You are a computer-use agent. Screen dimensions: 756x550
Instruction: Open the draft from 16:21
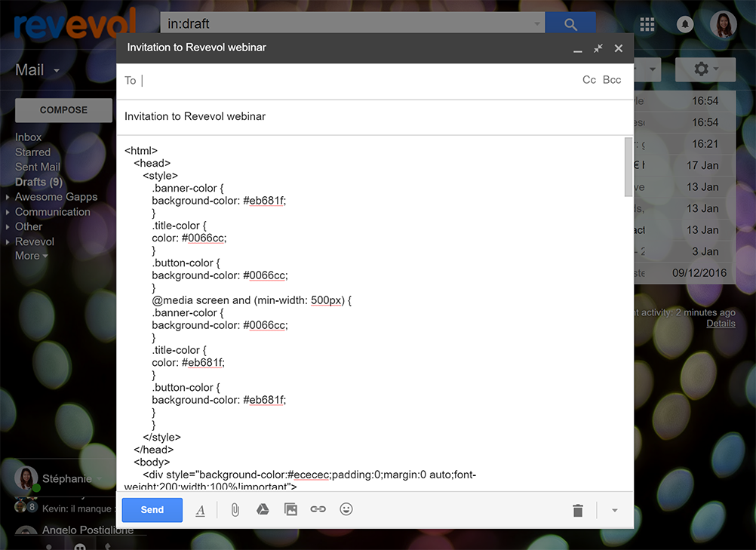(684, 144)
